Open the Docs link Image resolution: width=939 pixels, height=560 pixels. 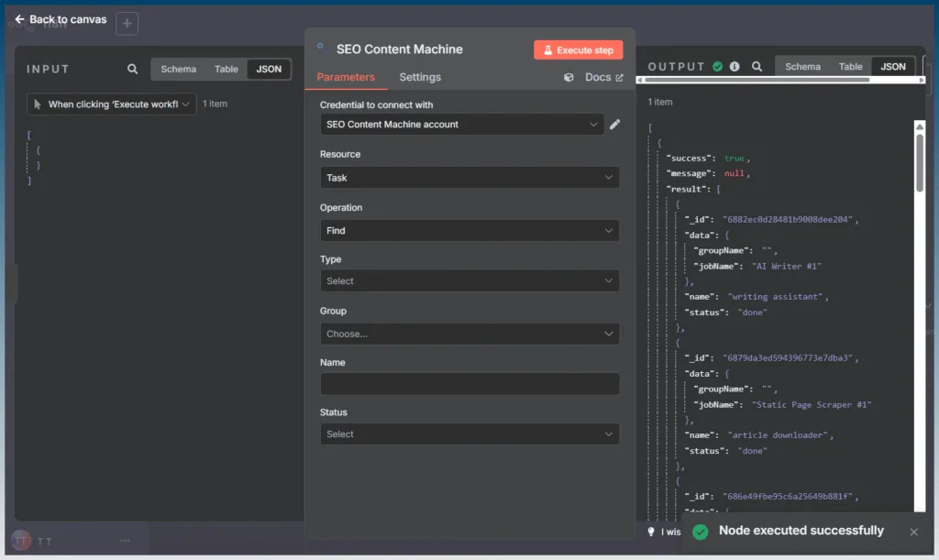[603, 77]
